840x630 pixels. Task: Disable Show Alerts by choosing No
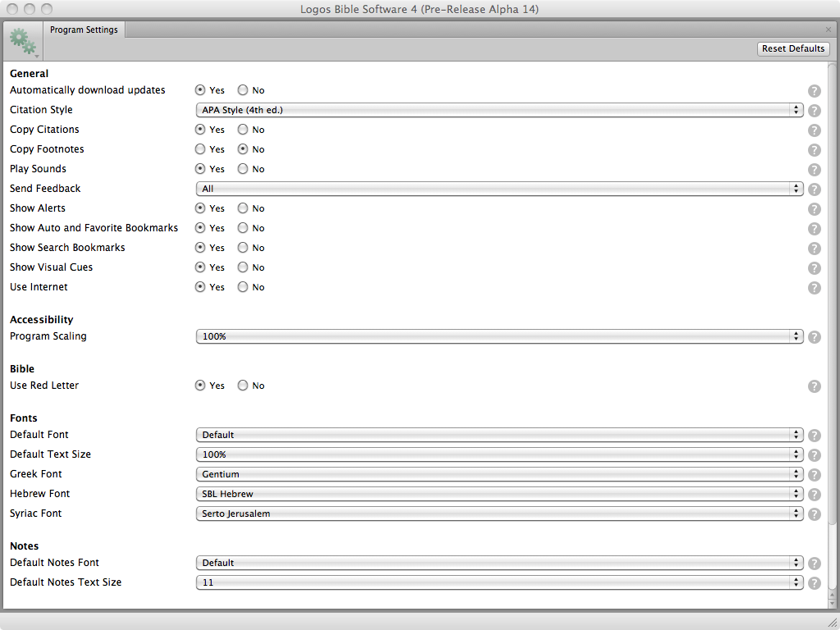pyautogui.click(x=243, y=208)
